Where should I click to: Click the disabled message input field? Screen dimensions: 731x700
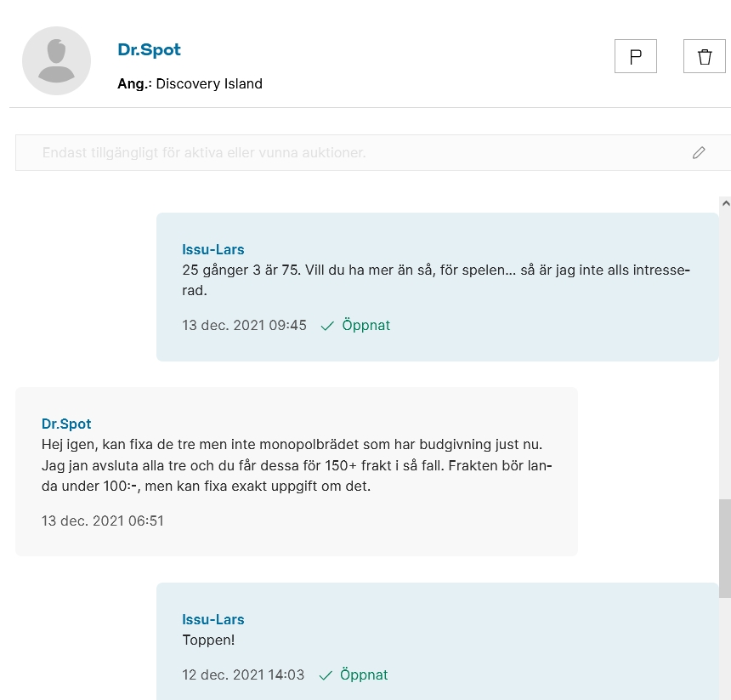pos(373,153)
